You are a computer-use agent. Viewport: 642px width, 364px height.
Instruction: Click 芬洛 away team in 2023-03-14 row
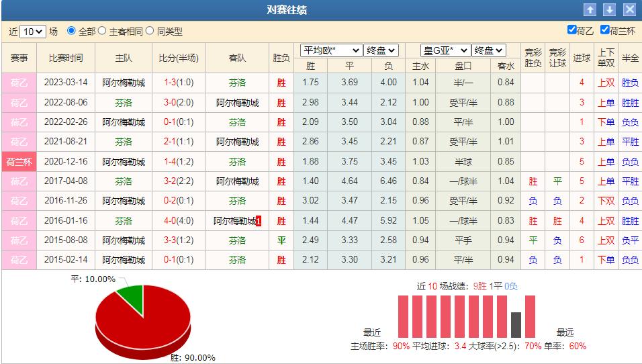tap(237, 83)
